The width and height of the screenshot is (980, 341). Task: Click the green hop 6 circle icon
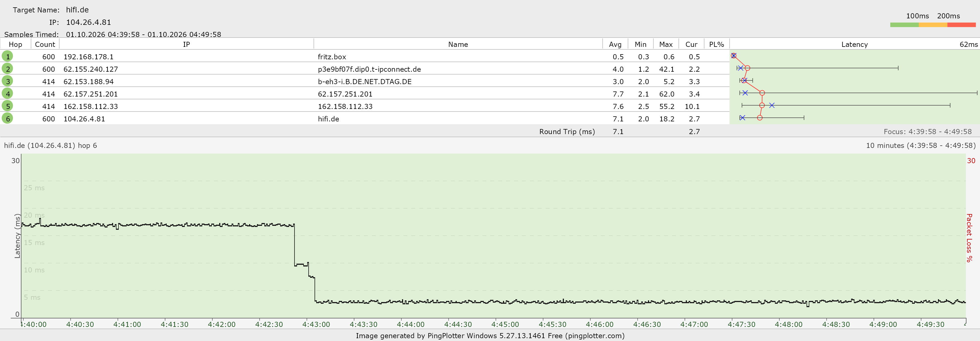click(8, 118)
